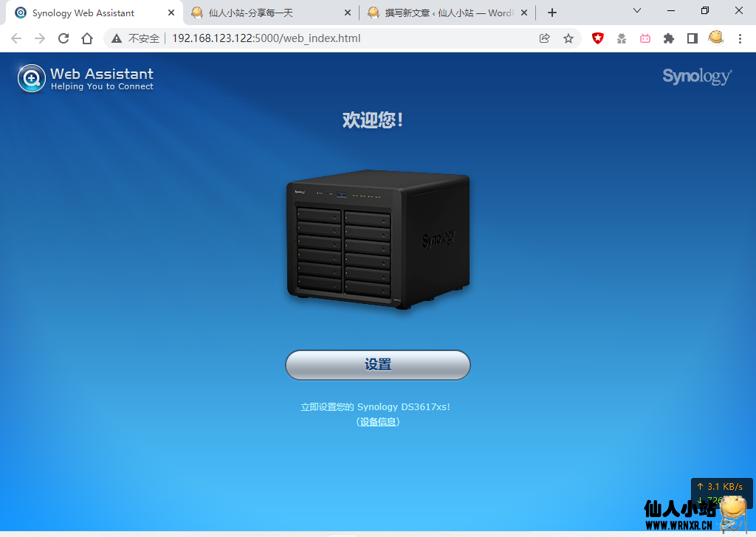This screenshot has width=756, height=537.
Task: Open the gray figure extension icon
Action: click(x=622, y=38)
